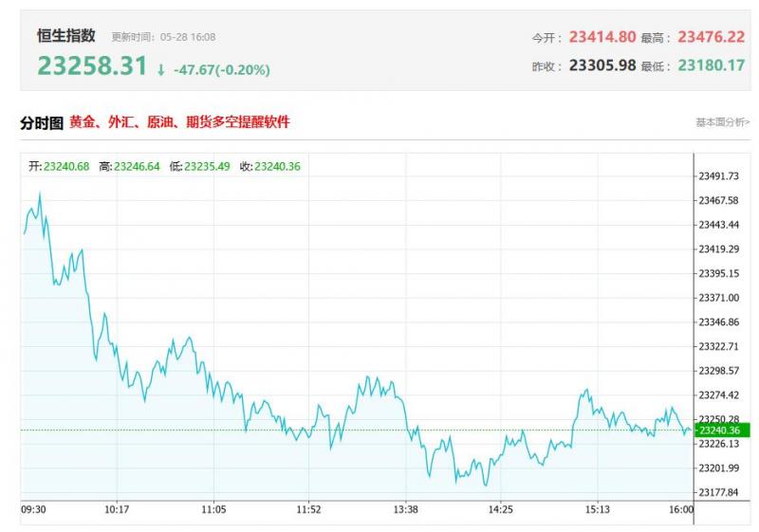Click the update time 05-28 16:08
This screenshot has height=532, width=759.
[x=188, y=37]
